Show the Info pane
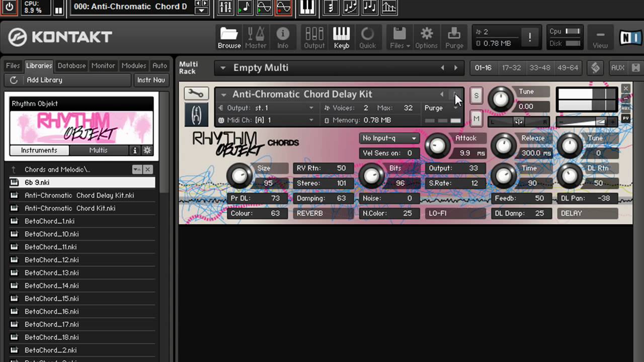This screenshot has height=362, width=644. point(283,38)
